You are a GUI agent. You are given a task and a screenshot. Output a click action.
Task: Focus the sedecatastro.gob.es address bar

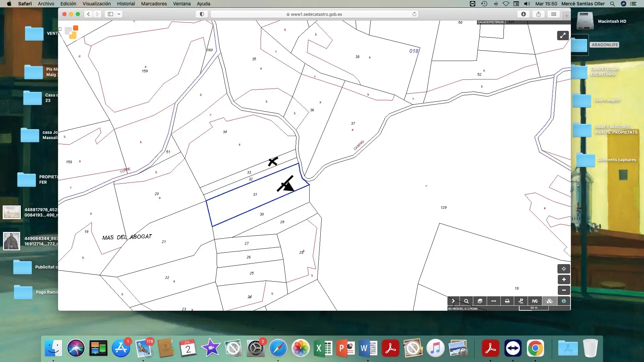coord(314,14)
